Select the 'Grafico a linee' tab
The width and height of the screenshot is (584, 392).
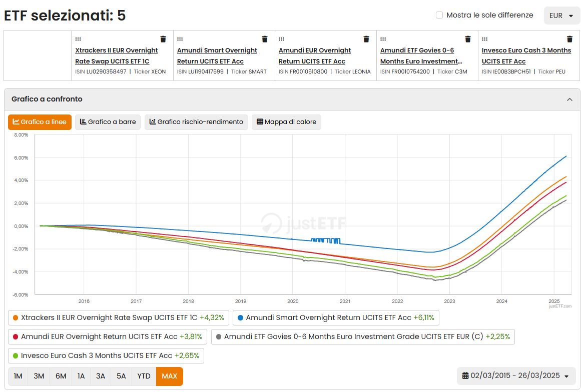point(40,122)
